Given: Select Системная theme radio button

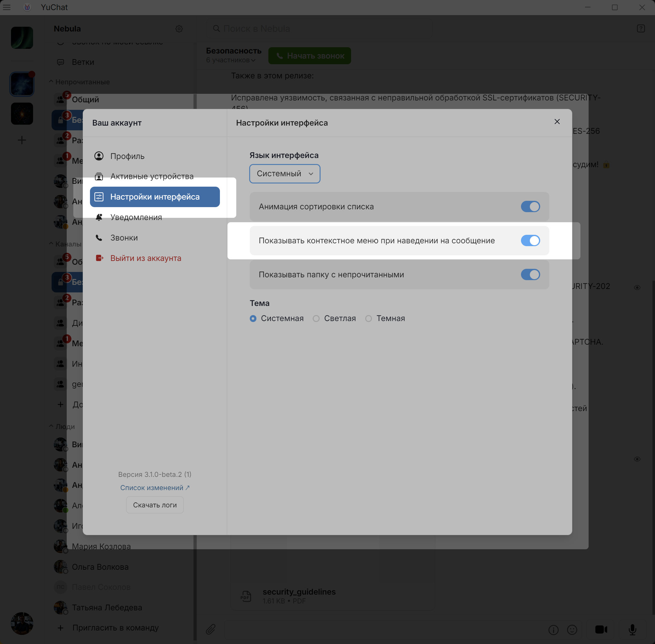Looking at the screenshot, I should pyautogui.click(x=253, y=318).
